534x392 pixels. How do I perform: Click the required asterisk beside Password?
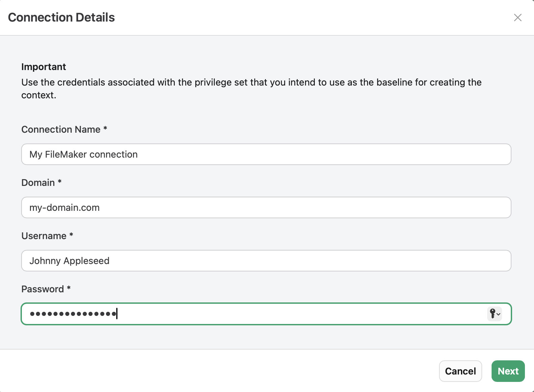pyautogui.click(x=69, y=288)
